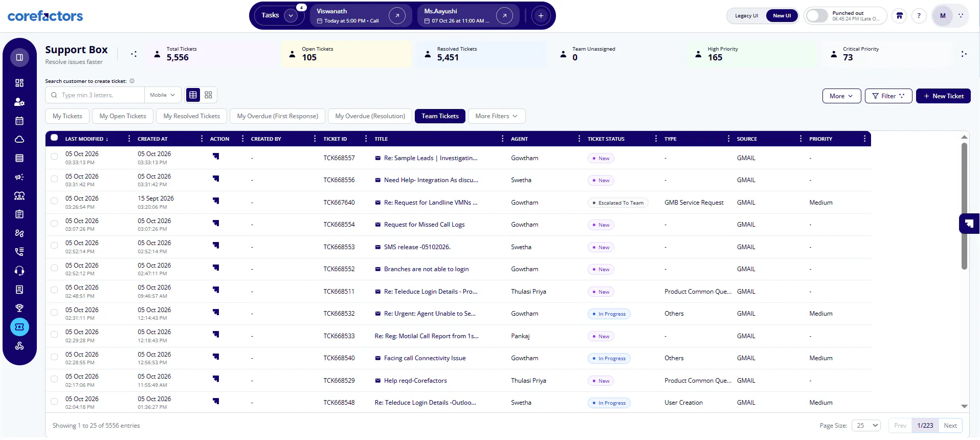Open the dashboard grid icon in sidebar
The width and height of the screenshot is (980, 440).
[x=19, y=83]
